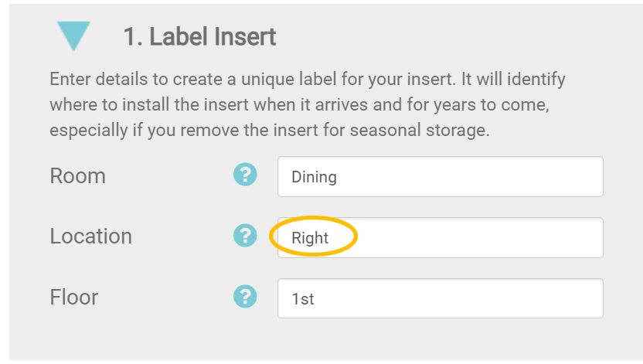This screenshot has width=643, height=364.
Task: Collapse the Label Insert section triangle
Action: tap(73, 36)
